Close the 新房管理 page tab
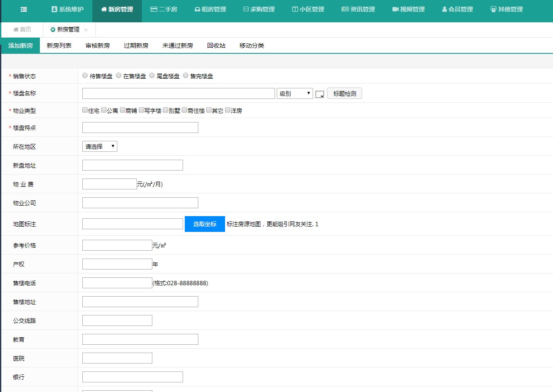Viewport: 553px width, 392px height. click(86, 30)
